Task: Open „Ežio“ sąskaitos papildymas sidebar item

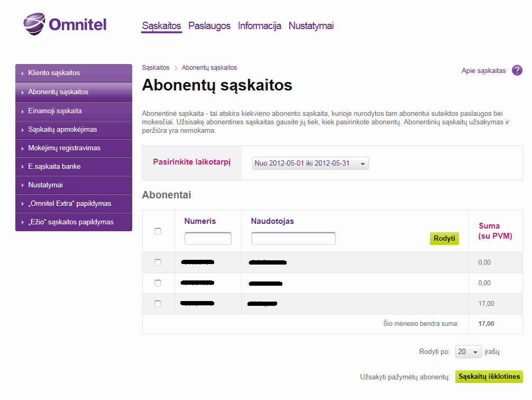Action: pos(74,222)
